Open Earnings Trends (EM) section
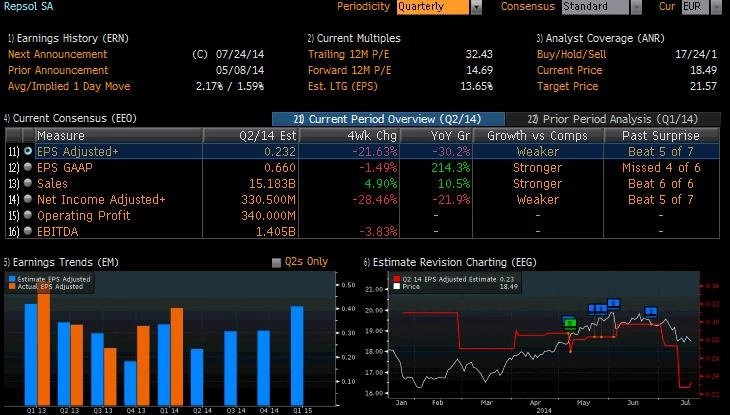 [x=61, y=262]
